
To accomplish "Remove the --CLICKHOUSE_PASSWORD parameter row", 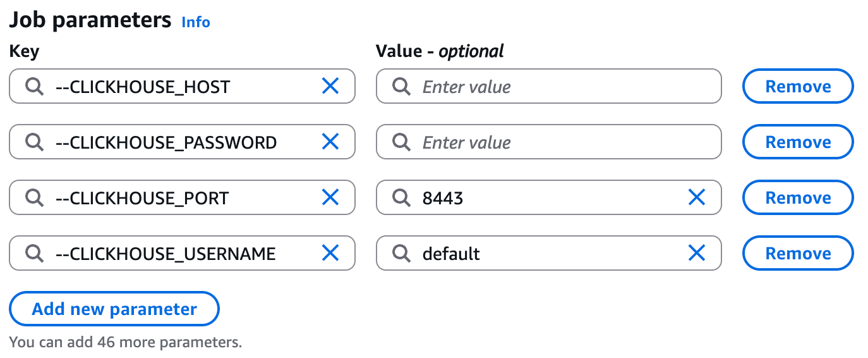I will (x=798, y=142).
